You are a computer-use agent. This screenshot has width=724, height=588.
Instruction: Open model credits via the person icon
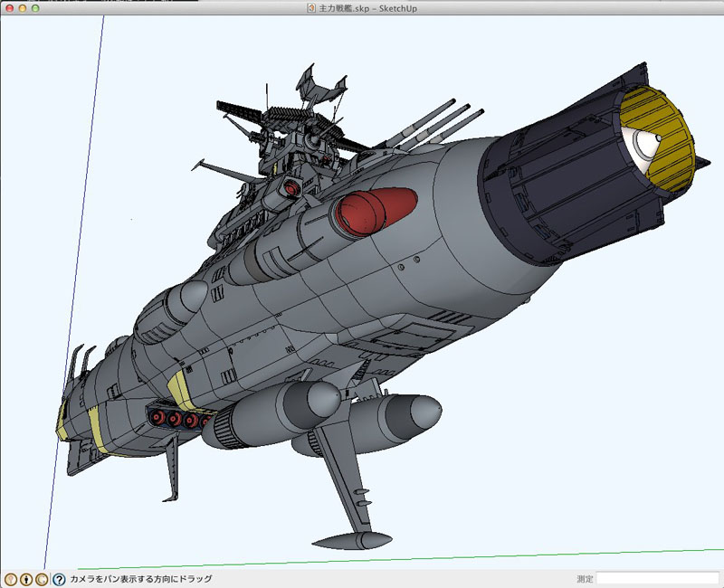[x=26, y=579]
